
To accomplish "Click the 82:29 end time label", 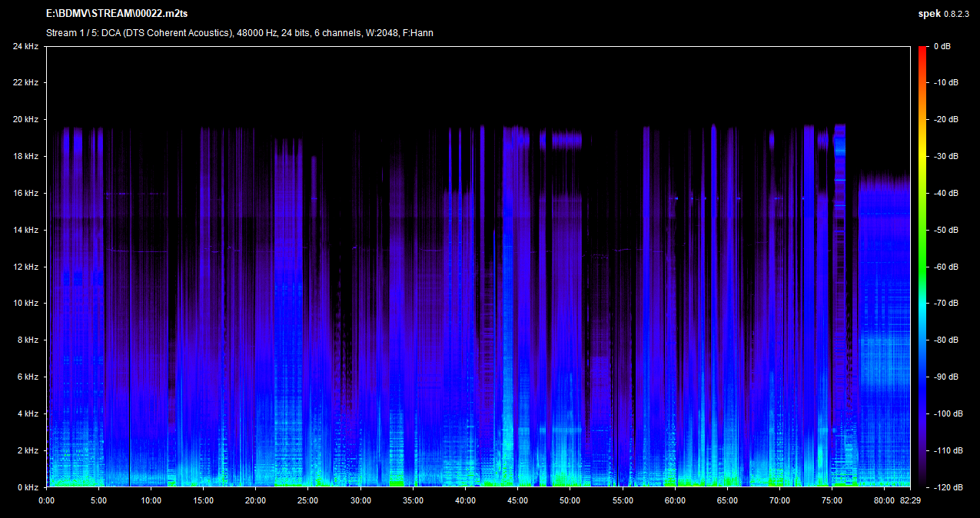I will click(x=909, y=500).
